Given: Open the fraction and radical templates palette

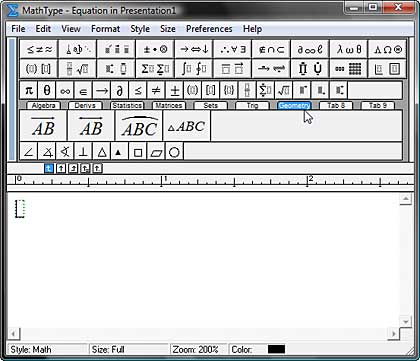Looking at the screenshot, I should click(x=78, y=69).
